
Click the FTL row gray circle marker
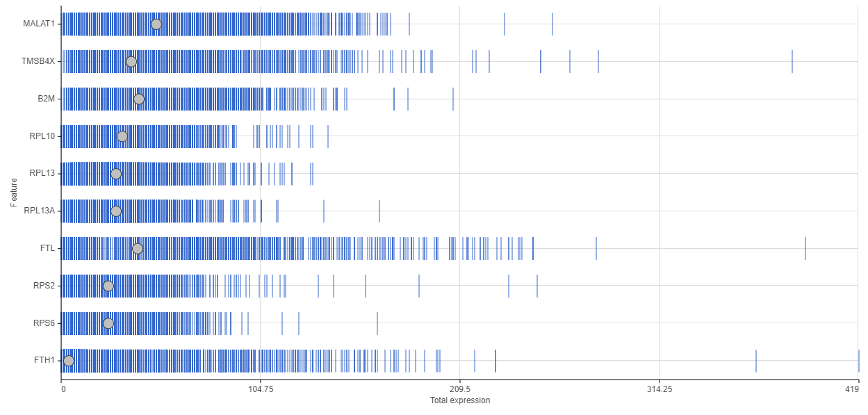point(138,249)
